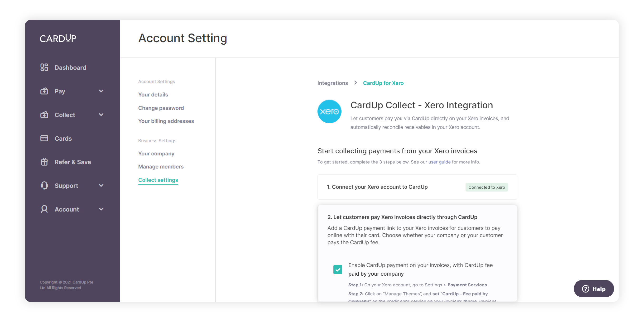Expand the Support menu chevron
644x322 pixels.
pos(101,186)
